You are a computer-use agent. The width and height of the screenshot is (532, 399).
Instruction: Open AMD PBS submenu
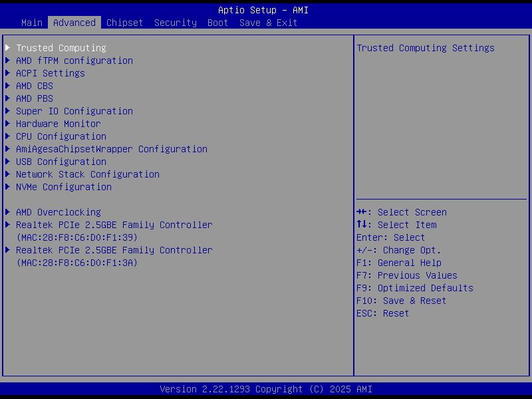click(35, 98)
